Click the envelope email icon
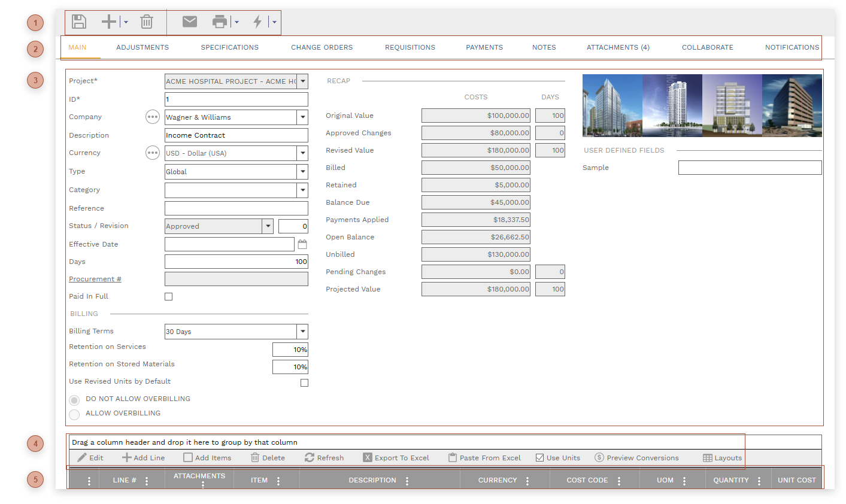The height and width of the screenshot is (504, 846). click(x=190, y=22)
